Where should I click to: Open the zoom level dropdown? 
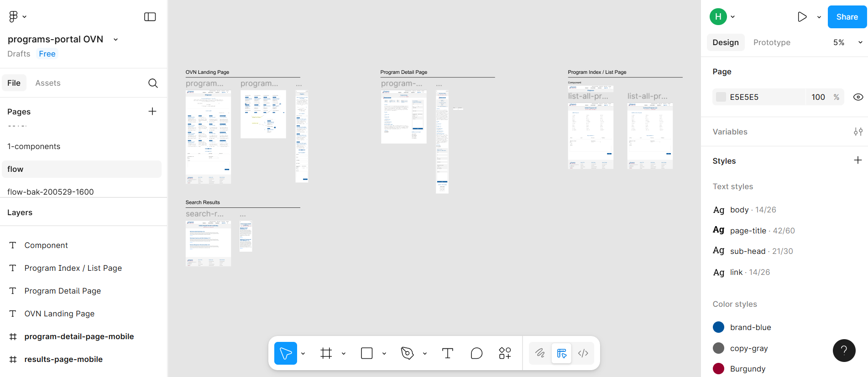pyautogui.click(x=847, y=42)
